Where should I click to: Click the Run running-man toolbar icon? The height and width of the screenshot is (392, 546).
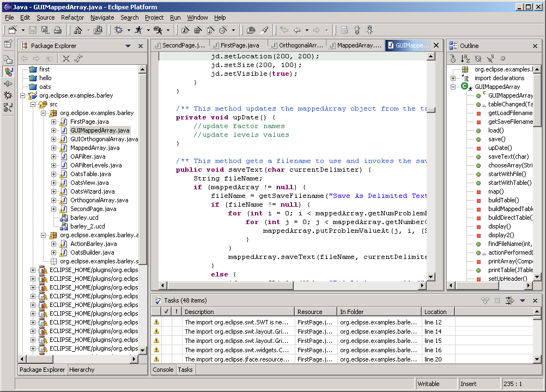138,31
